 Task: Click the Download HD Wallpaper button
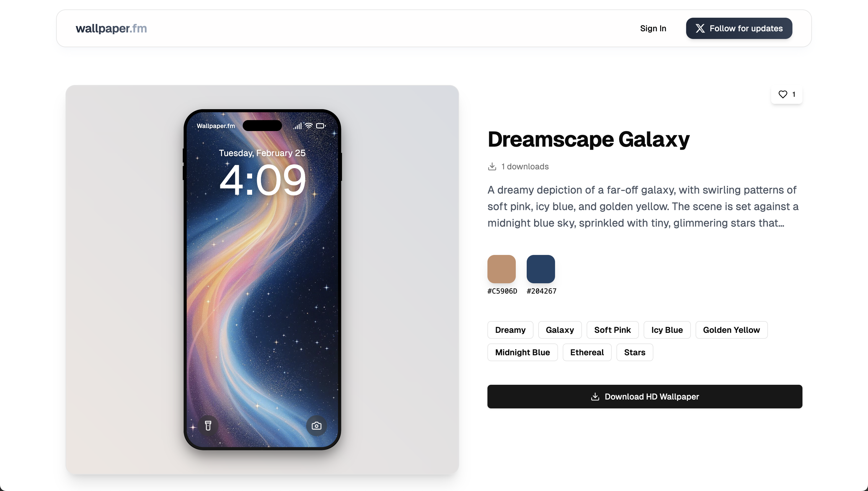[x=645, y=397]
